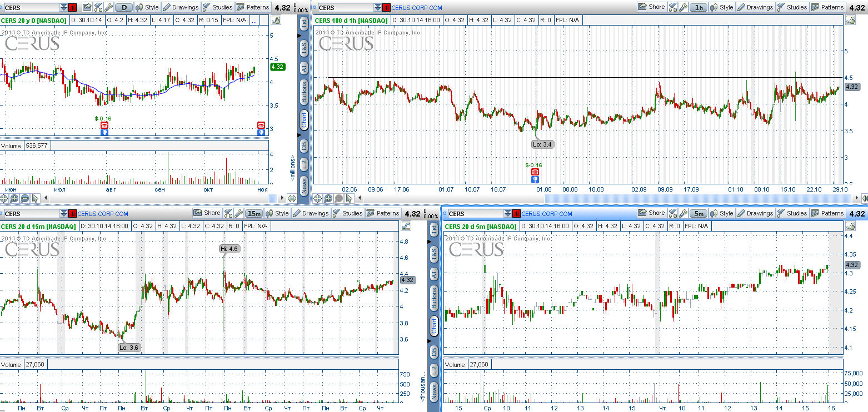Open Share on the daily chart toolbar

(87, 7)
